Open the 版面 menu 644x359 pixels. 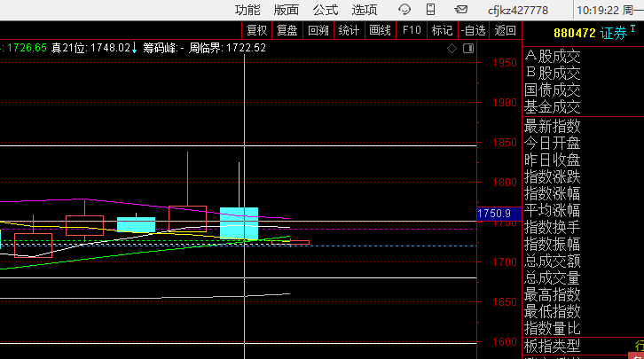point(287,10)
